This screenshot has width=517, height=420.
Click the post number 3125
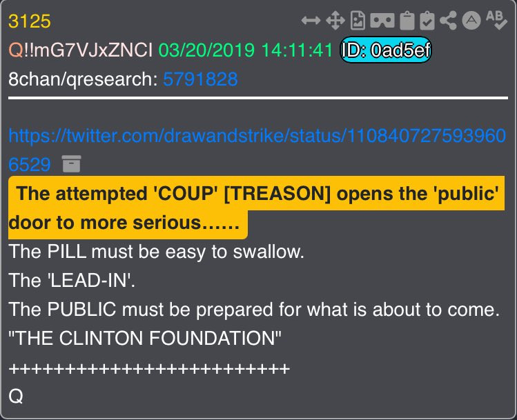point(30,21)
